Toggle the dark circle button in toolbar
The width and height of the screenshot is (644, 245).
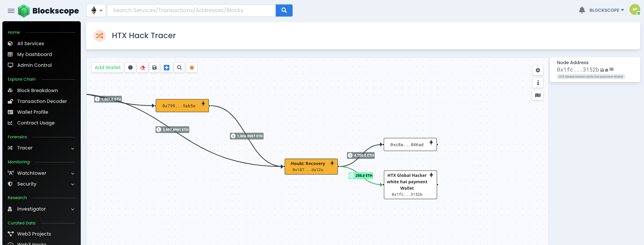point(130,68)
